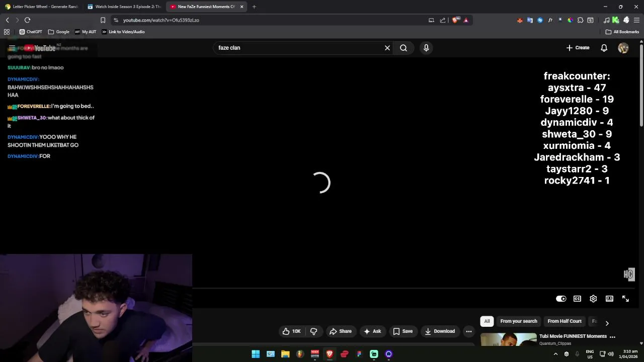
Task: Dislike the video
Action: click(313, 331)
